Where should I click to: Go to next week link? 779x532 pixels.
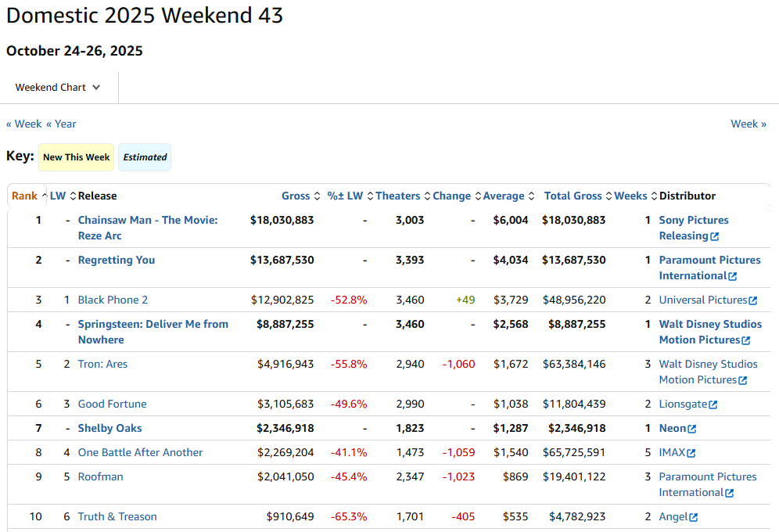coord(748,124)
